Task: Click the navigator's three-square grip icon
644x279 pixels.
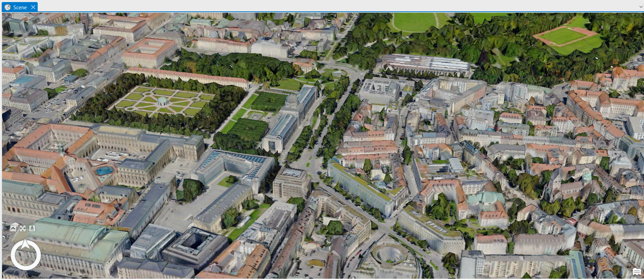Action: tap(41, 227)
